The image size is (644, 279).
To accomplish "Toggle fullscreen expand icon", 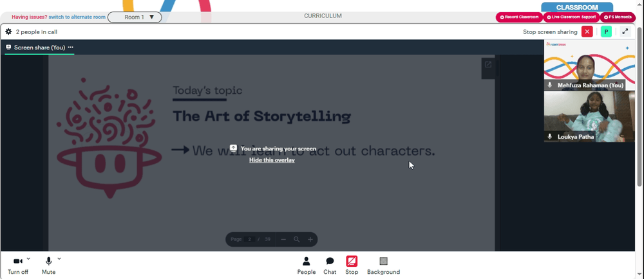I will 625,32.
